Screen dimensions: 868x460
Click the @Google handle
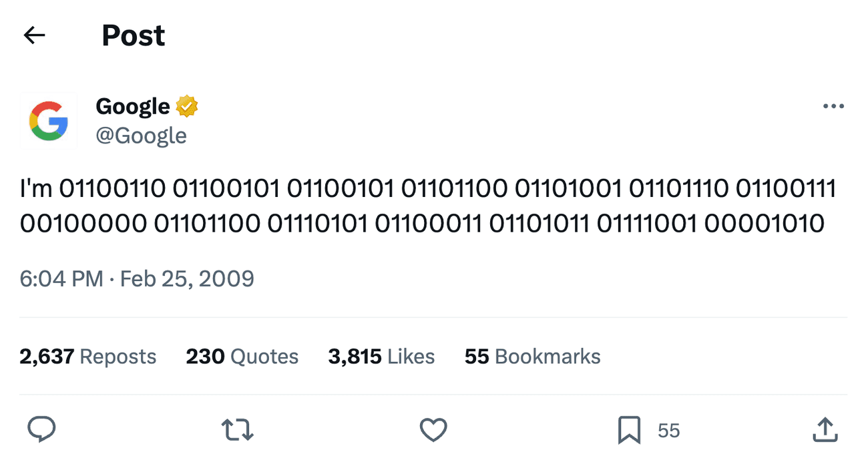point(142,136)
